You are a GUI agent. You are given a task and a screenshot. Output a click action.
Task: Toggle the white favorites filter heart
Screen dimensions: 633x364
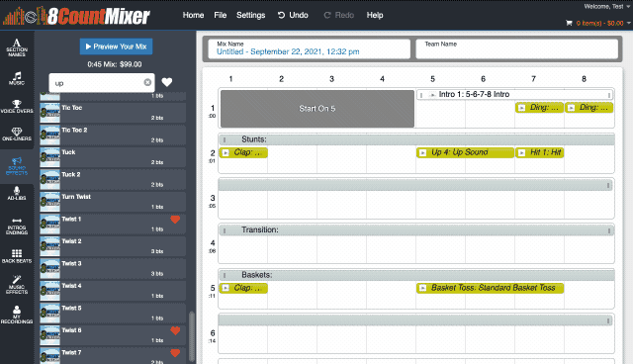tap(167, 82)
